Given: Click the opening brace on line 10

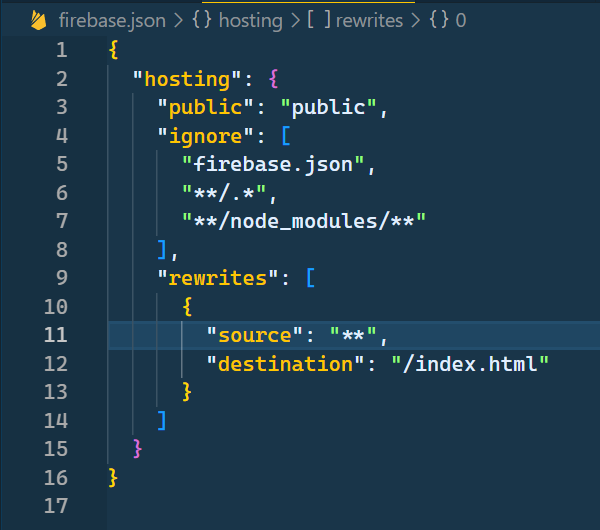Looking at the screenshot, I should click(187, 306).
